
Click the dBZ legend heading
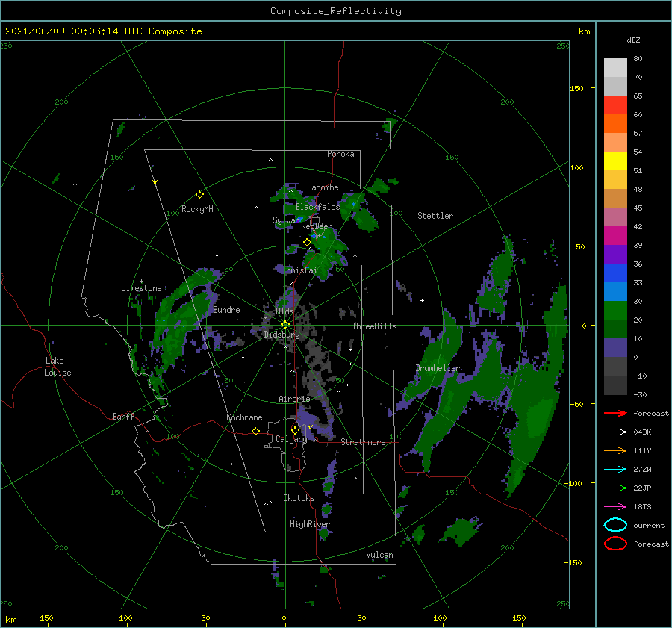[633, 40]
